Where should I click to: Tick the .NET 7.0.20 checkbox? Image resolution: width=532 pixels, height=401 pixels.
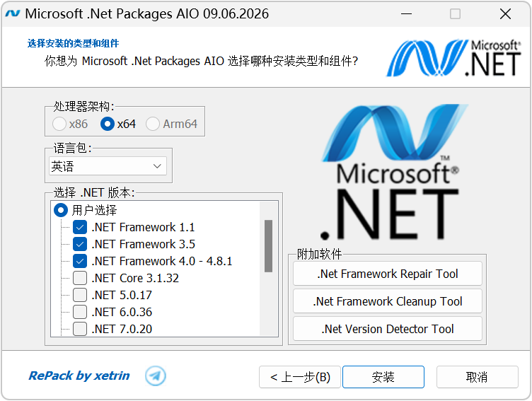coord(80,329)
